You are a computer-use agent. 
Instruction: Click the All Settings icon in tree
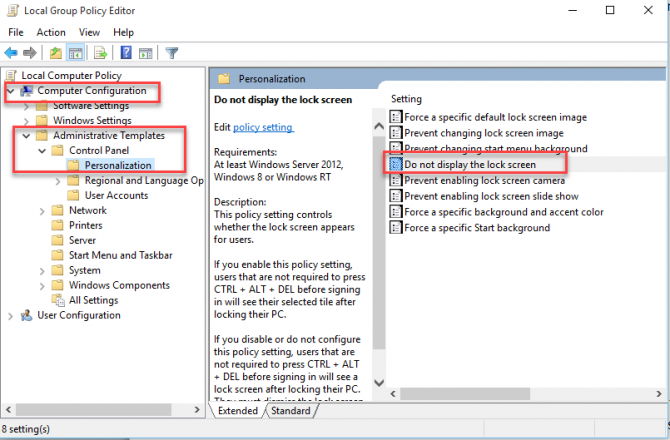click(58, 300)
